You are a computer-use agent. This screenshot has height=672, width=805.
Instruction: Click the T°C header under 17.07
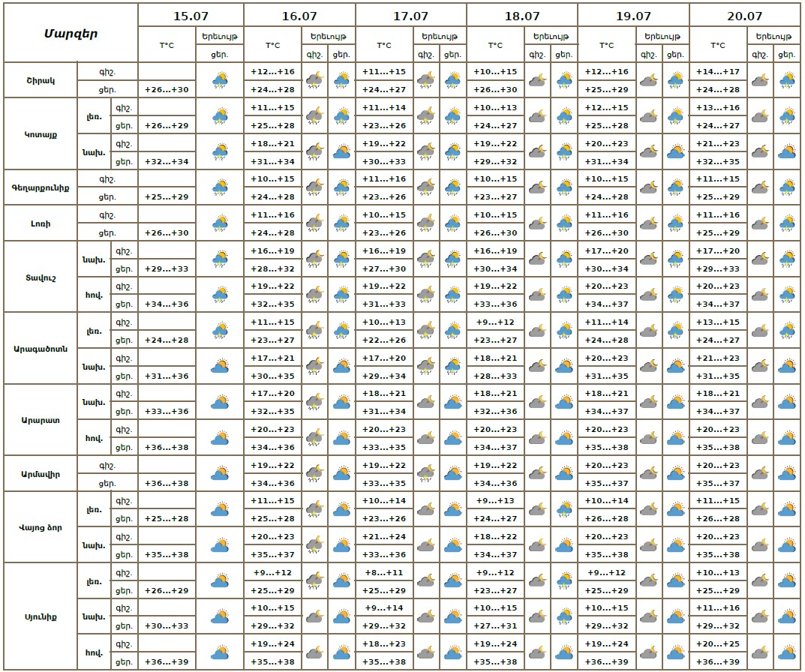383,45
